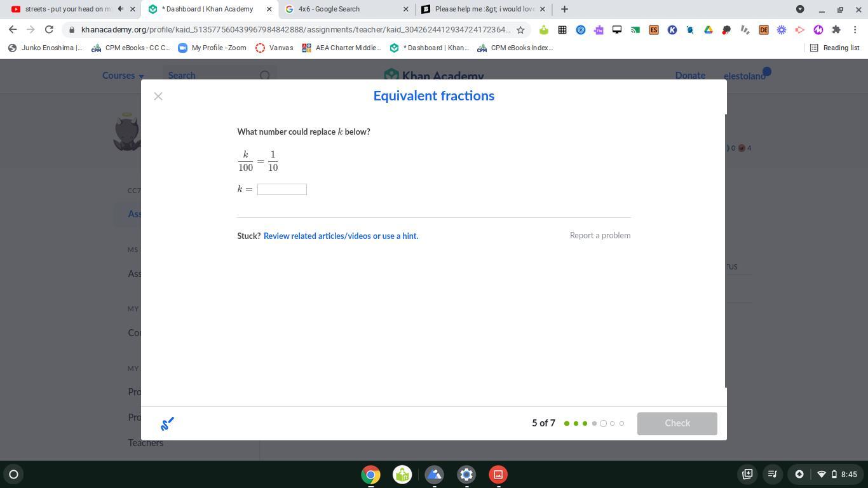Screen dimensions: 868x488
Task: Open the orange ES extension
Action: point(654,30)
